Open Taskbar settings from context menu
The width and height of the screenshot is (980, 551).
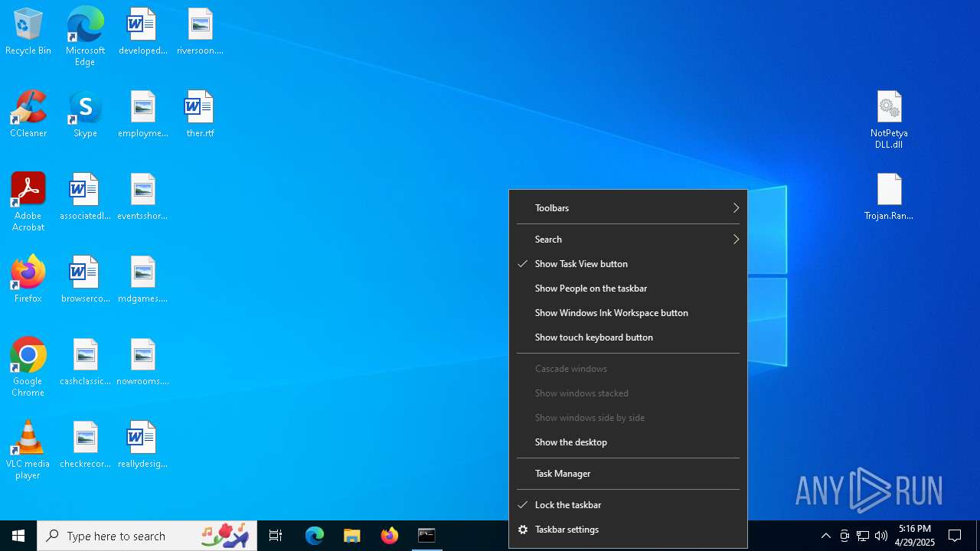(628, 530)
